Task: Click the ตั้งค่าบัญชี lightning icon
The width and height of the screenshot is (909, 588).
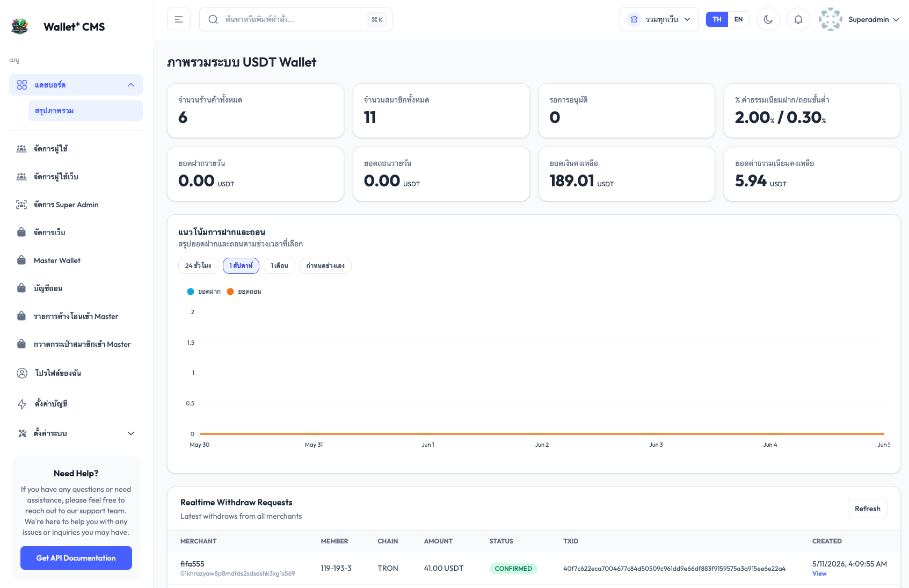Action: coord(22,404)
